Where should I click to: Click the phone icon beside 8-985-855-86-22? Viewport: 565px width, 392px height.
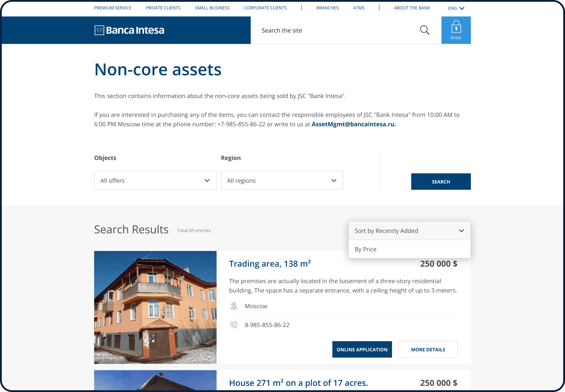(234, 325)
